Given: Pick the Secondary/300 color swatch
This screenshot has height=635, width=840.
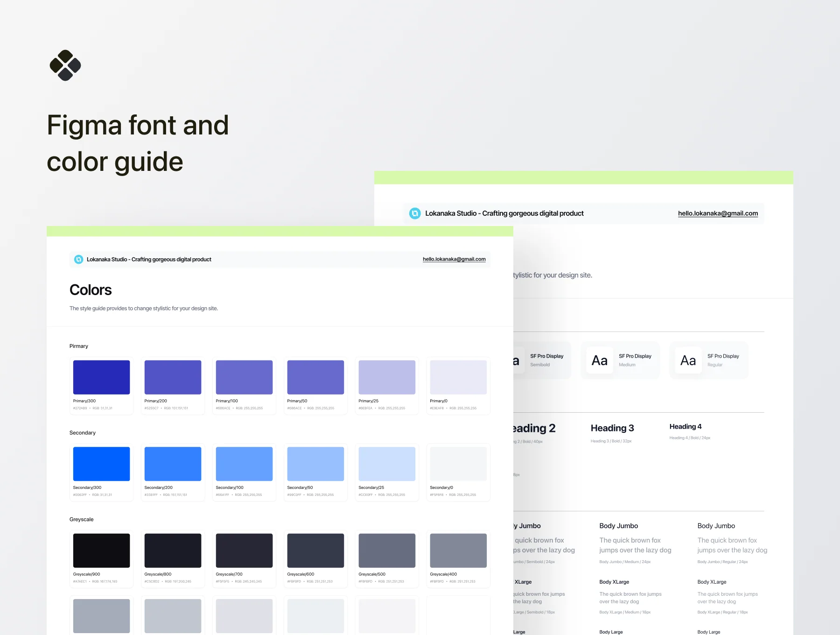Looking at the screenshot, I should pos(101,464).
